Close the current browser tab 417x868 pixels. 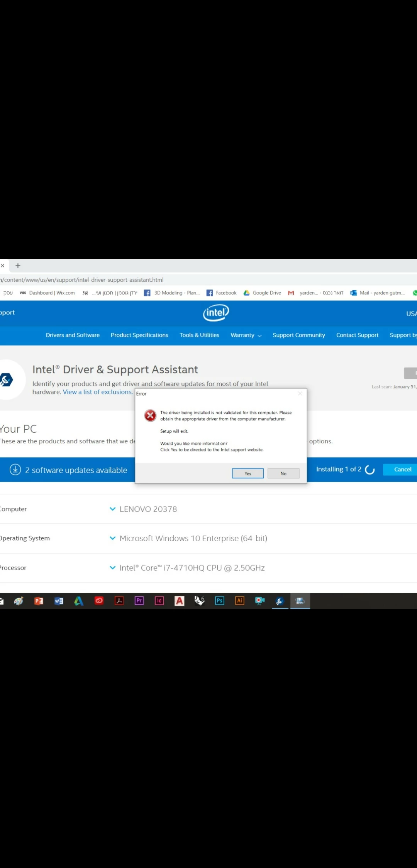pyautogui.click(x=3, y=266)
